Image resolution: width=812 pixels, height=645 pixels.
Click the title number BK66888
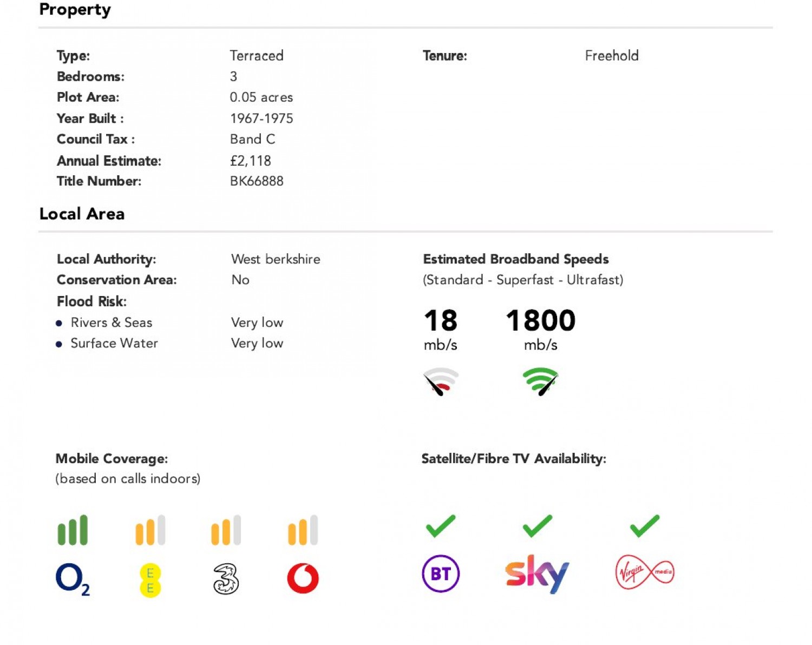coord(257,181)
